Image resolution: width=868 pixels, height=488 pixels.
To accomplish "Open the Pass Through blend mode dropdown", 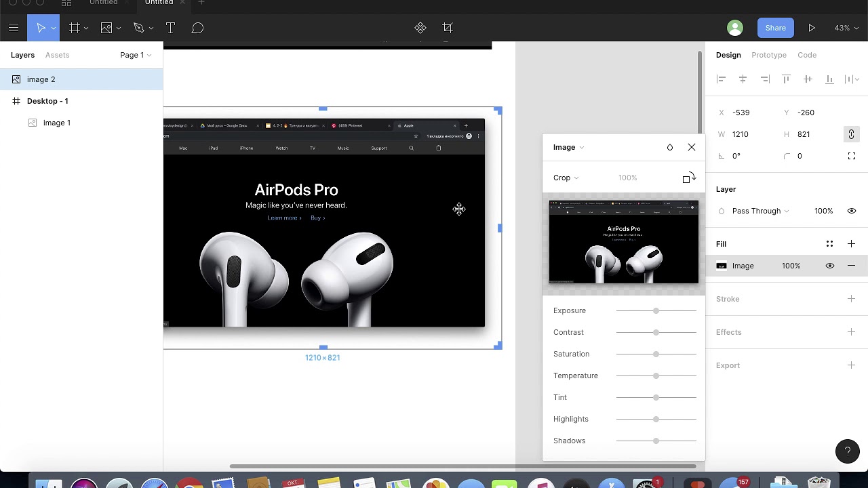I will [760, 211].
